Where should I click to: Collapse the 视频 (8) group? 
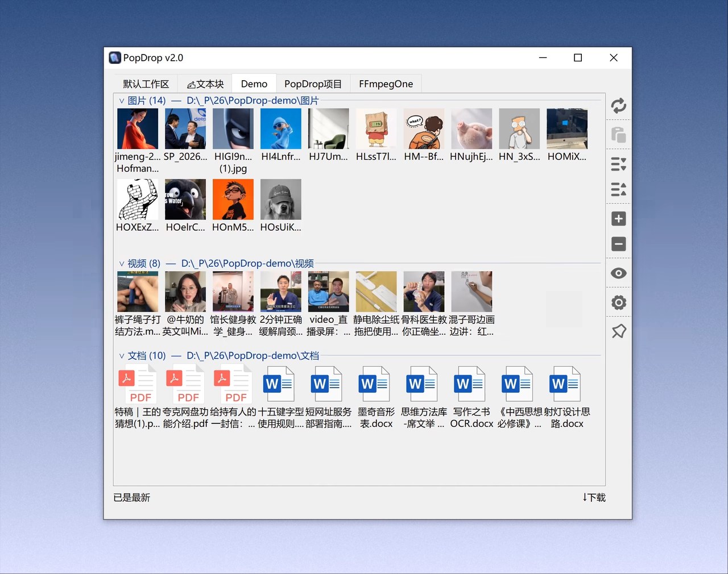(x=122, y=264)
